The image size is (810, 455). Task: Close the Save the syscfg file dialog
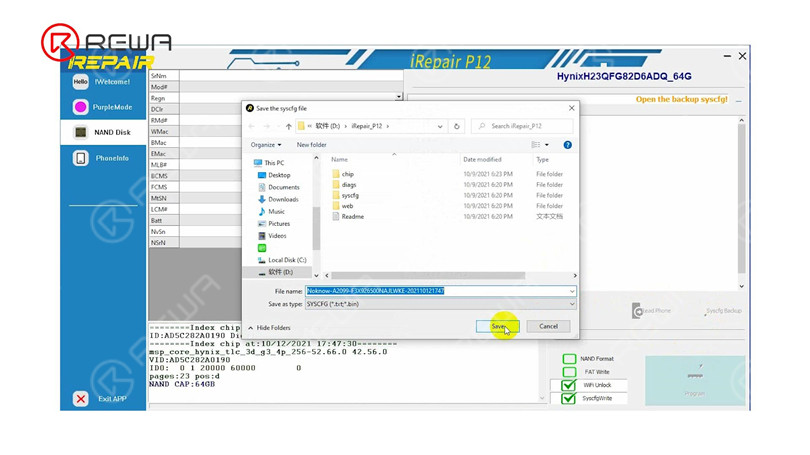coord(571,108)
